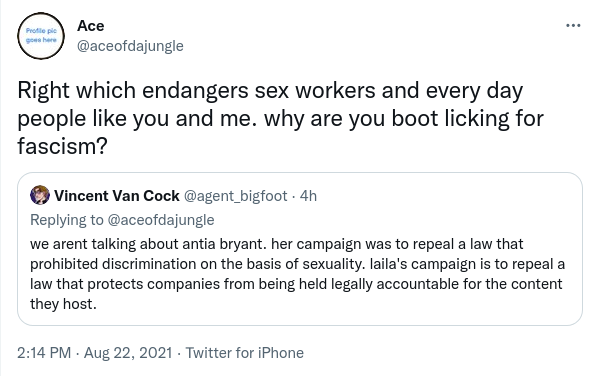Click the 2:14 PM timestamp
This screenshot has width=598, height=376.
[44, 353]
